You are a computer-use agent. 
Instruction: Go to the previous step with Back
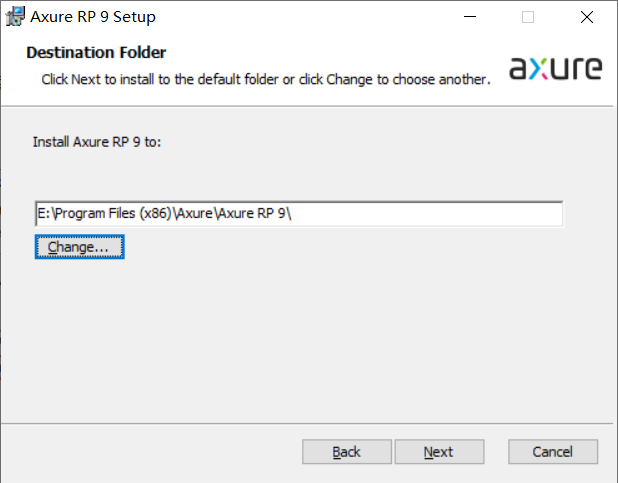point(346,452)
